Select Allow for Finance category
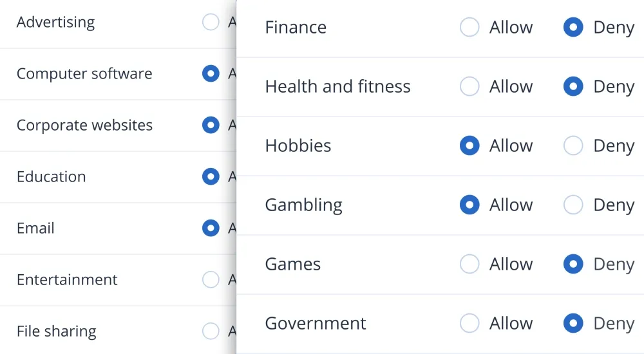The height and width of the screenshot is (354, 644). coord(469,27)
